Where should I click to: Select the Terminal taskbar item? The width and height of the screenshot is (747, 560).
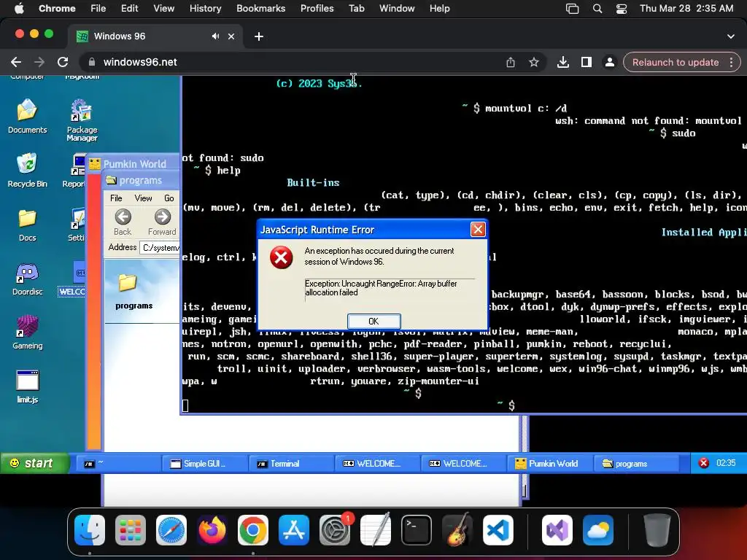pyautogui.click(x=290, y=463)
